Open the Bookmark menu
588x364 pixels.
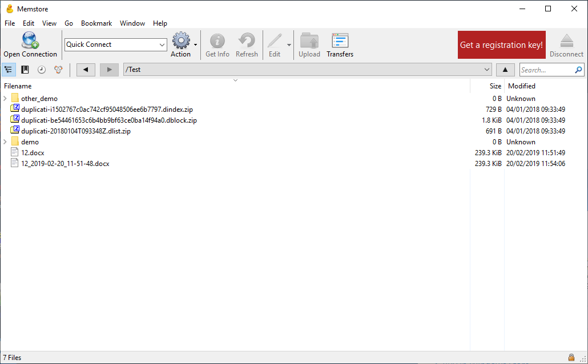(96, 23)
